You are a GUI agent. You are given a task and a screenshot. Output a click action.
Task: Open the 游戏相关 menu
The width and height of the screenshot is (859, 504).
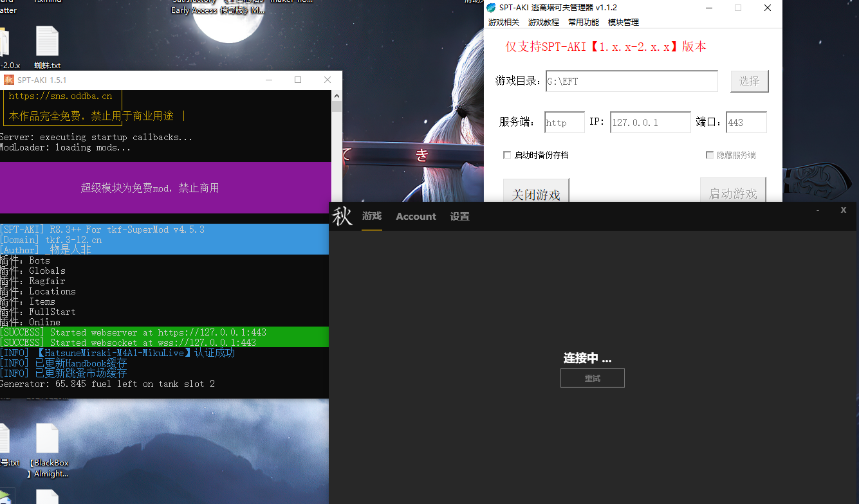coord(504,22)
